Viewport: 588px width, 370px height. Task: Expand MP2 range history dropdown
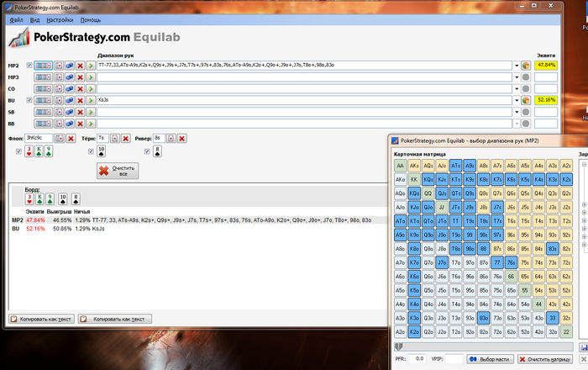click(x=517, y=66)
